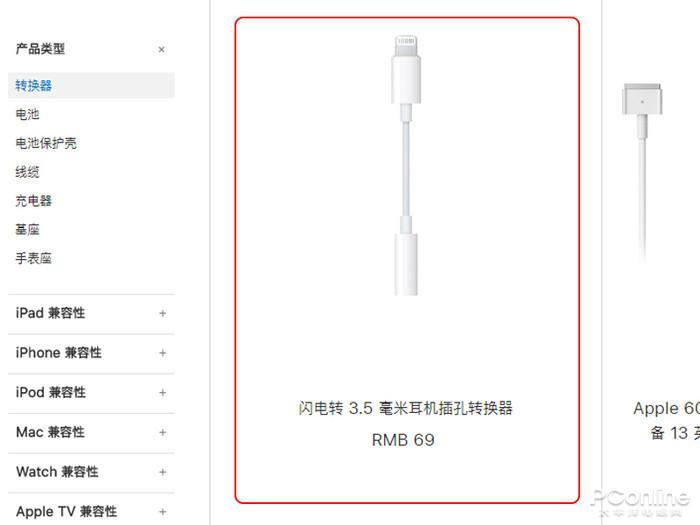Choose the 手表座 category
700x525 pixels.
tap(33, 258)
